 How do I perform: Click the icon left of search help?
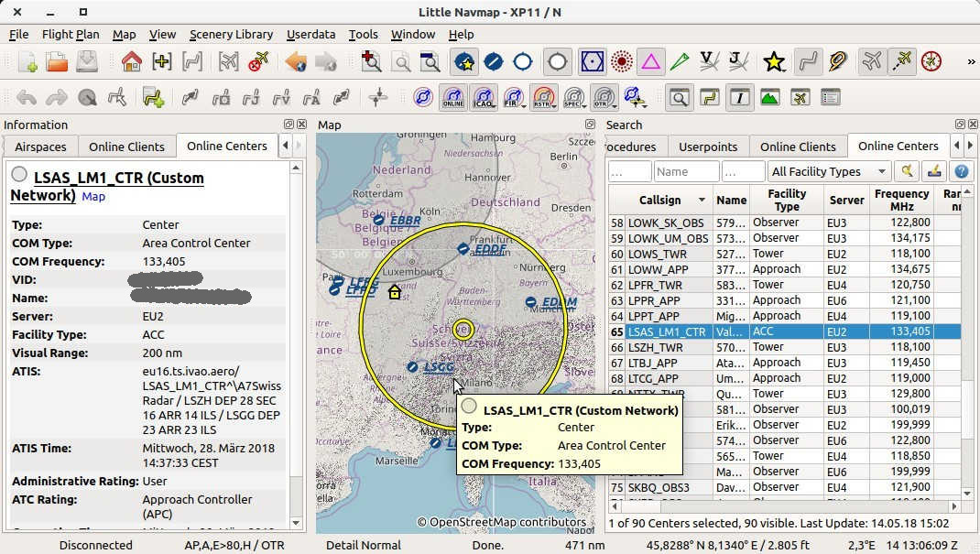(934, 171)
